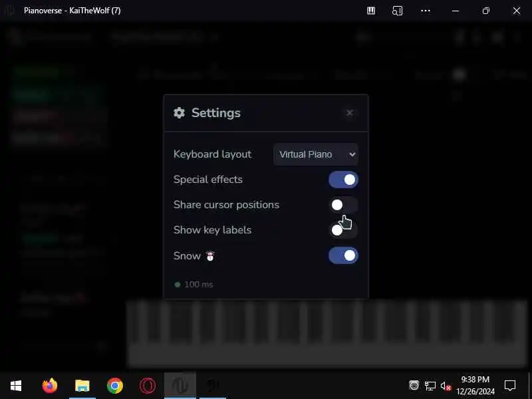Viewport: 532px width, 399px height.
Task: Click the Share cursor positions label
Action: point(226,205)
